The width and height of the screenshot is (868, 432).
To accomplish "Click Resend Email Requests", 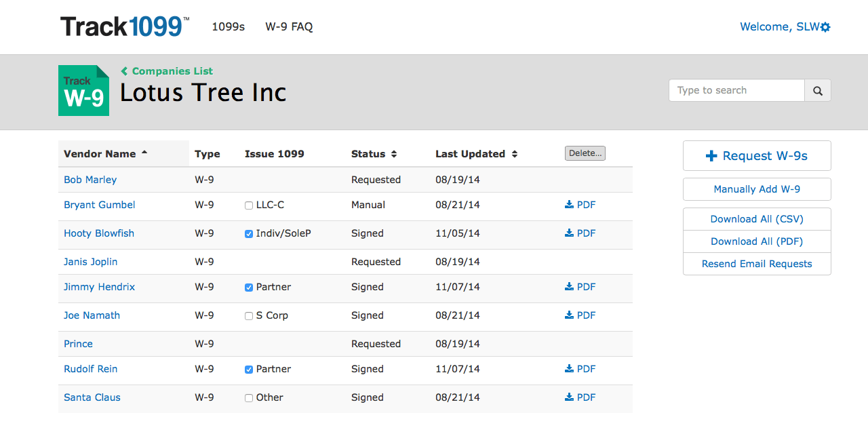I will tap(757, 264).
